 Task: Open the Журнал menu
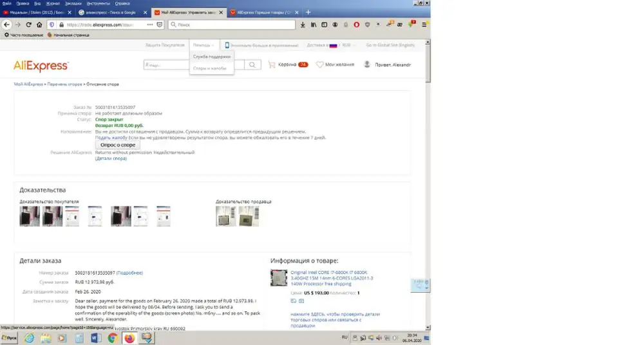[x=53, y=3]
